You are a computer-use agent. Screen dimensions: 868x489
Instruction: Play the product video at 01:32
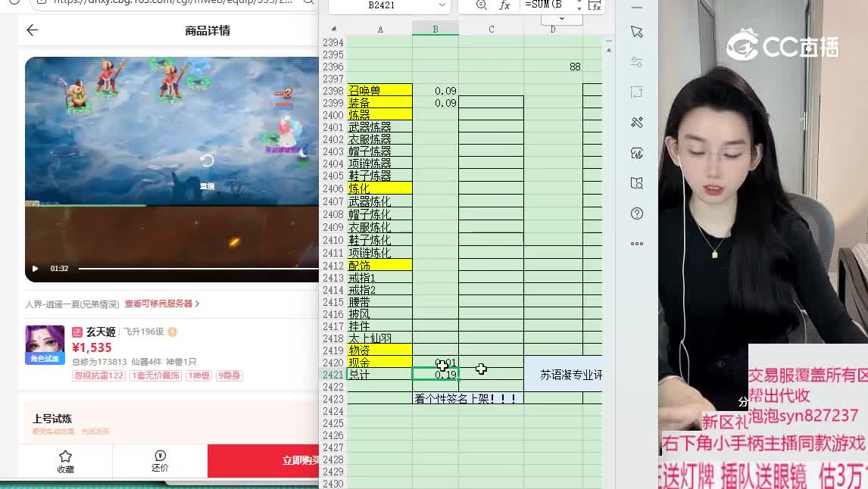tap(35, 269)
